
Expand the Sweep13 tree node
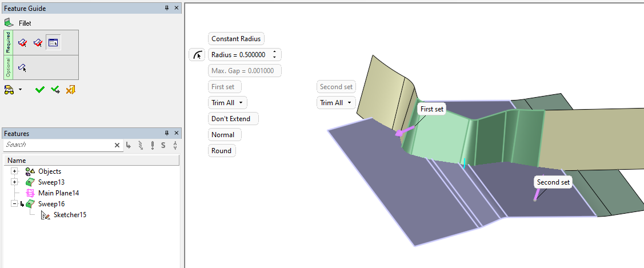[x=15, y=182]
